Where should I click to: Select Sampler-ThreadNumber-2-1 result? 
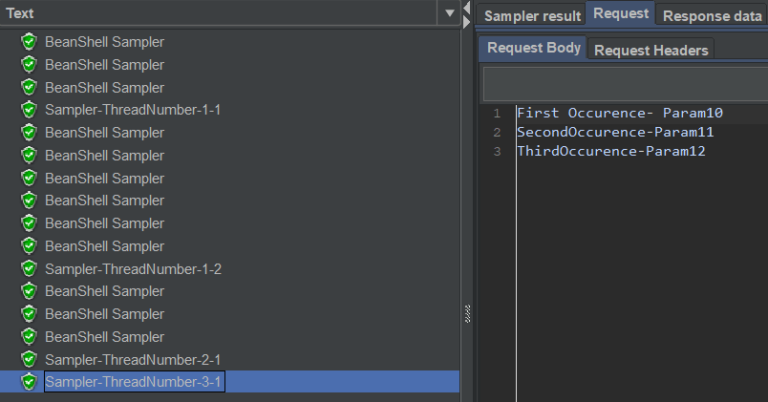(x=133, y=360)
